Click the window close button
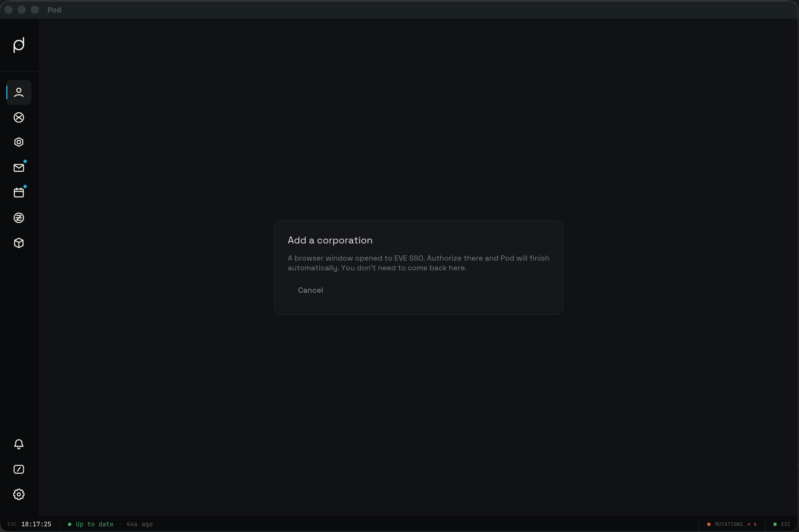The width and height of the screenshot is (799, 532). click(9, 10)
